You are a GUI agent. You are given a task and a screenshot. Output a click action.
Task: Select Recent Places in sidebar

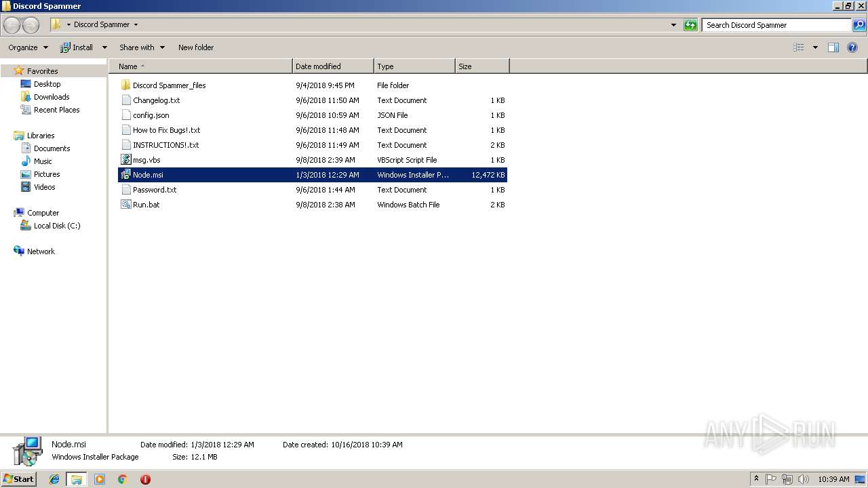[x=56, y=110]
